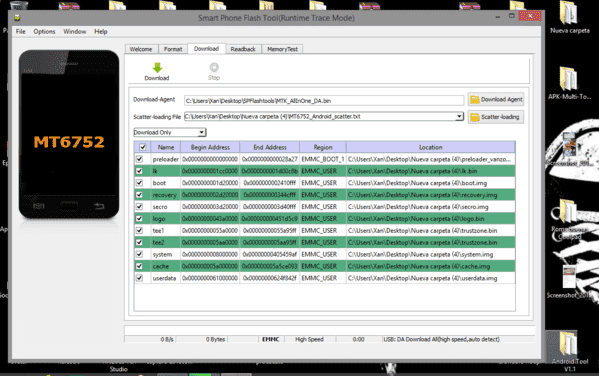Click the MT6752 phone image
The image size is (599, 376).
[69, 135]
